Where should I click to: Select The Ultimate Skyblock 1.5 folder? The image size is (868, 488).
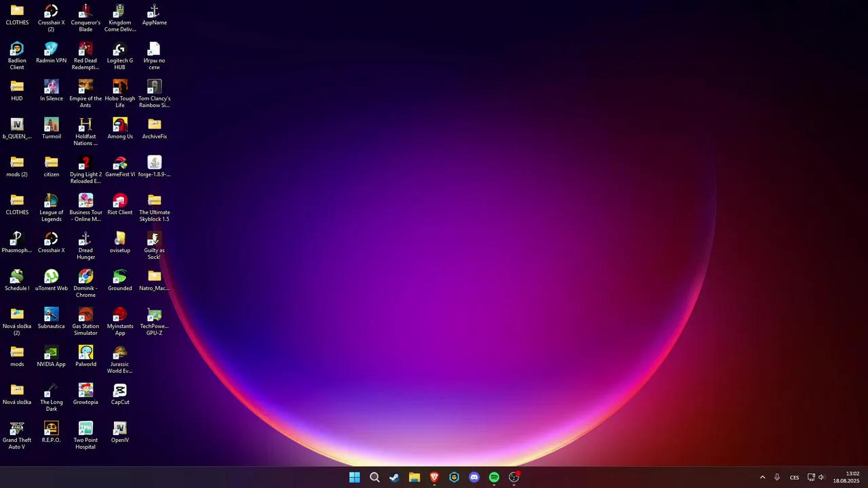click(155, 208)
